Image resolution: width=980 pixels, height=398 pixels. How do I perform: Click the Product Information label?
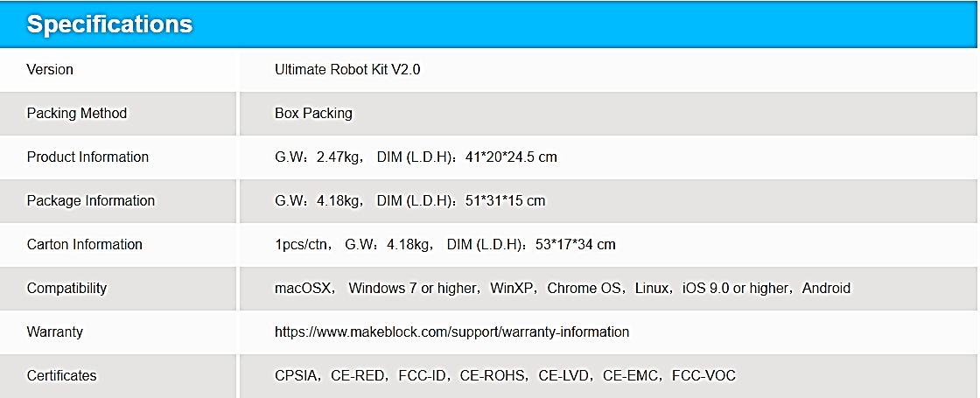pyautogui.click(x=87, y=157)
